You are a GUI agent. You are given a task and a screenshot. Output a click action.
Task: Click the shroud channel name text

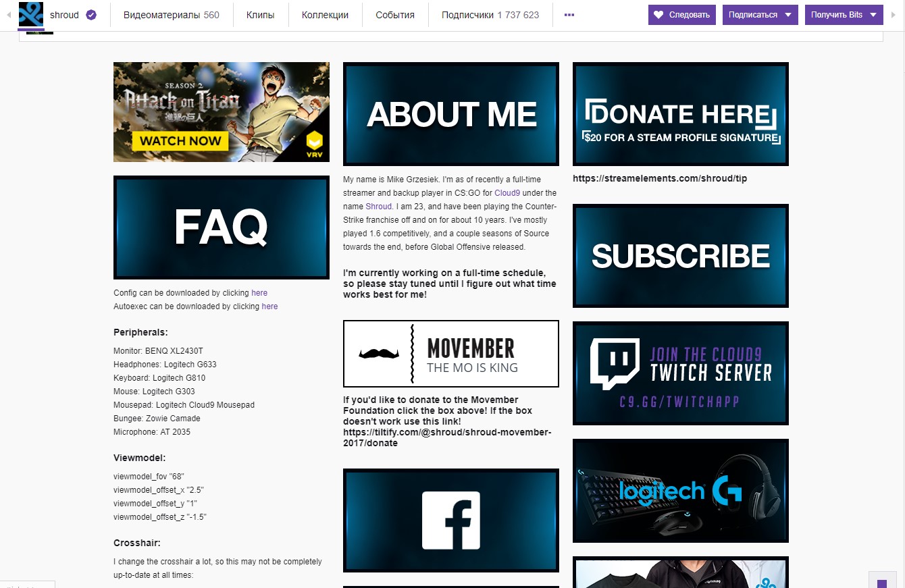(64, 15)
